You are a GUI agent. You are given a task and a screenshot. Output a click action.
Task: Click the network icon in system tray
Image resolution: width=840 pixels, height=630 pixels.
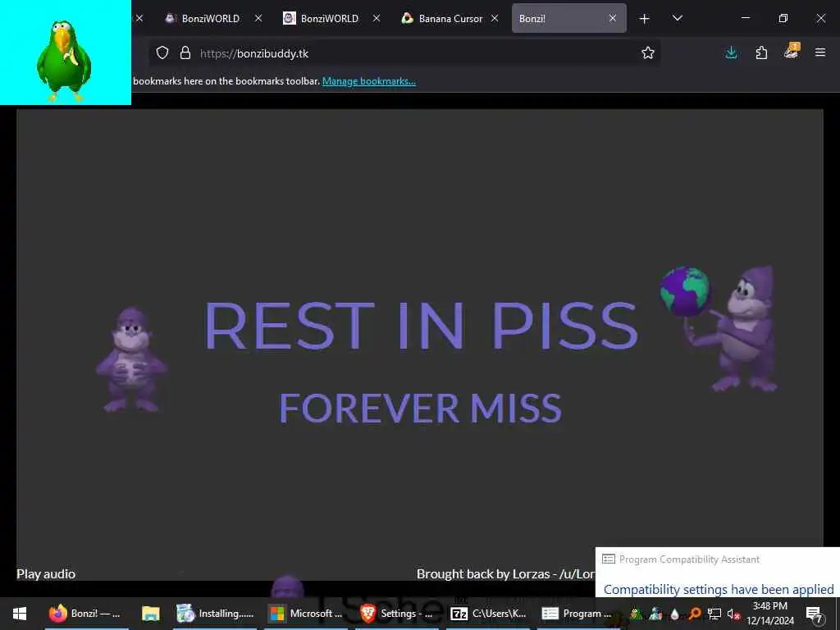coord(714,614)
